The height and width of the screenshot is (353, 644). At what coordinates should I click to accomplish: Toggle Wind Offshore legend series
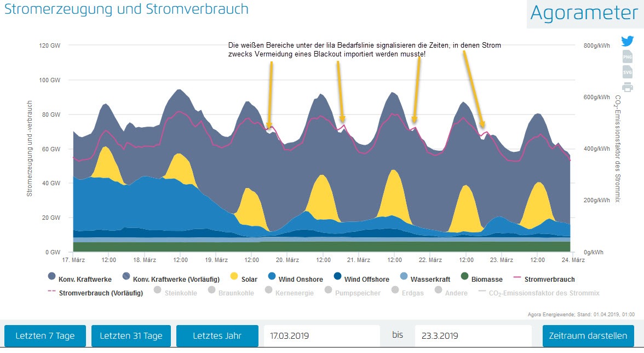click(x=361, y=279)
